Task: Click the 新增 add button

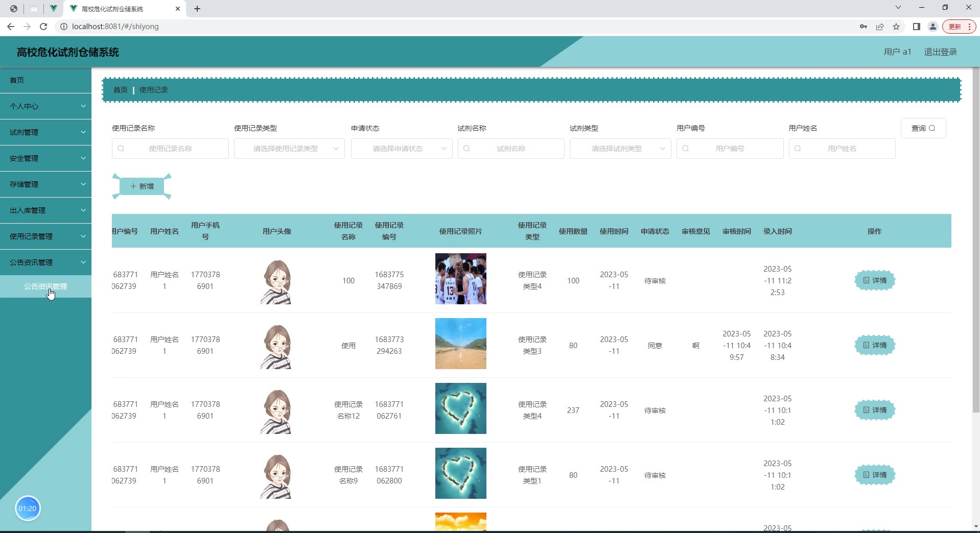Action: 142,186
